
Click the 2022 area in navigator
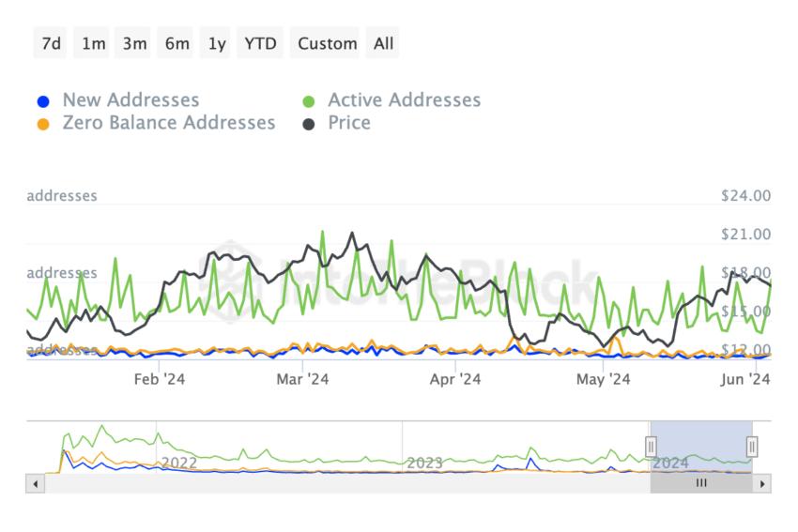tap(179, 463)
